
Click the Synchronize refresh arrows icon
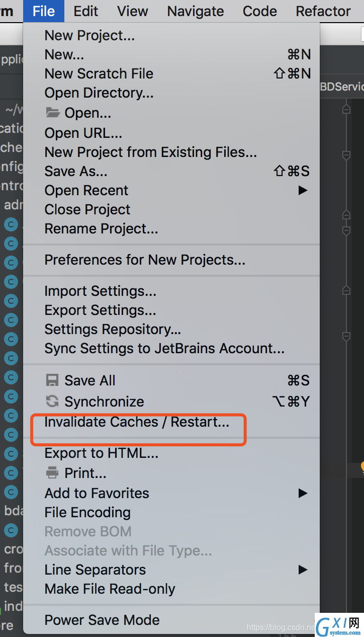(x=52, y=401)
